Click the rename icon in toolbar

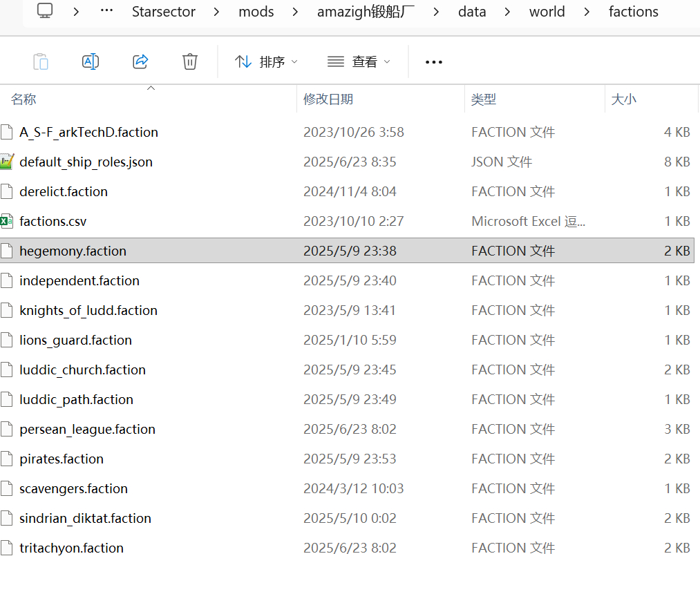(x=91, y=61)
